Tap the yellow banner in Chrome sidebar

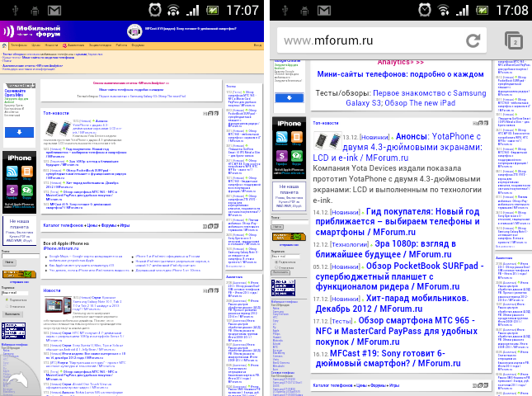289,238
